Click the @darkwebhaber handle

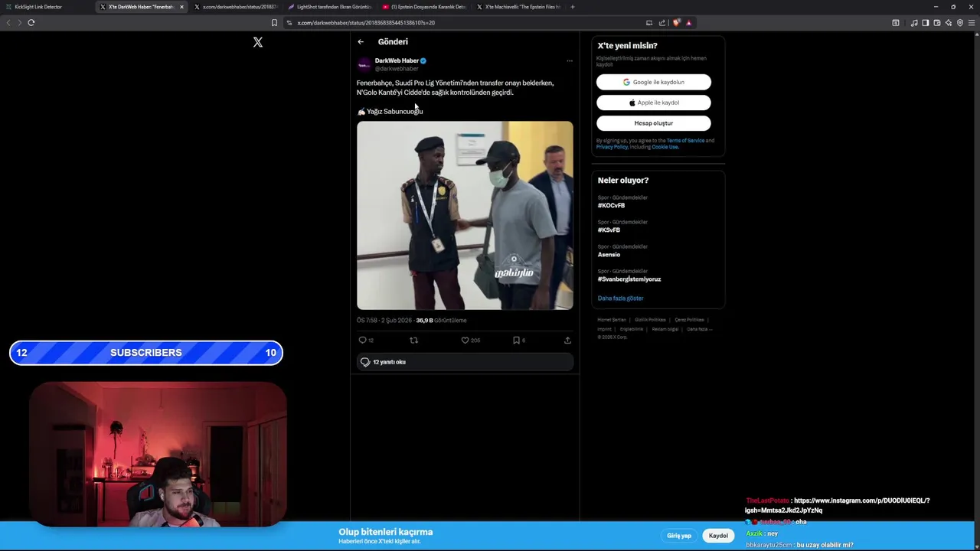pyautogui.click(x=397, y=69)
